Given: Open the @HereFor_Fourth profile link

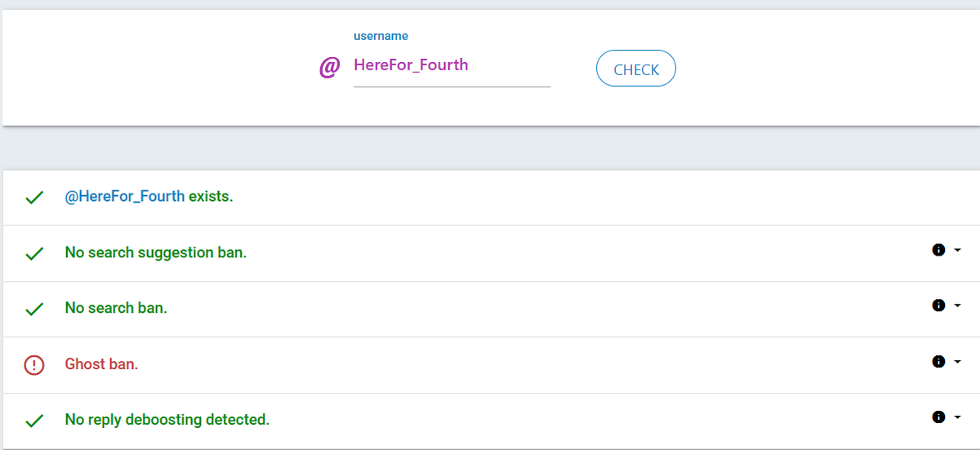Looking at the screenshot, I should [x=125, y=197].
